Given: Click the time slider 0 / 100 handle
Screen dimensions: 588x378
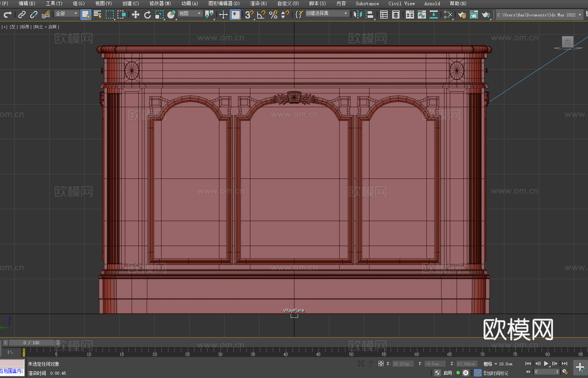Looking at the screenshot, I should (x=32, y=343).
